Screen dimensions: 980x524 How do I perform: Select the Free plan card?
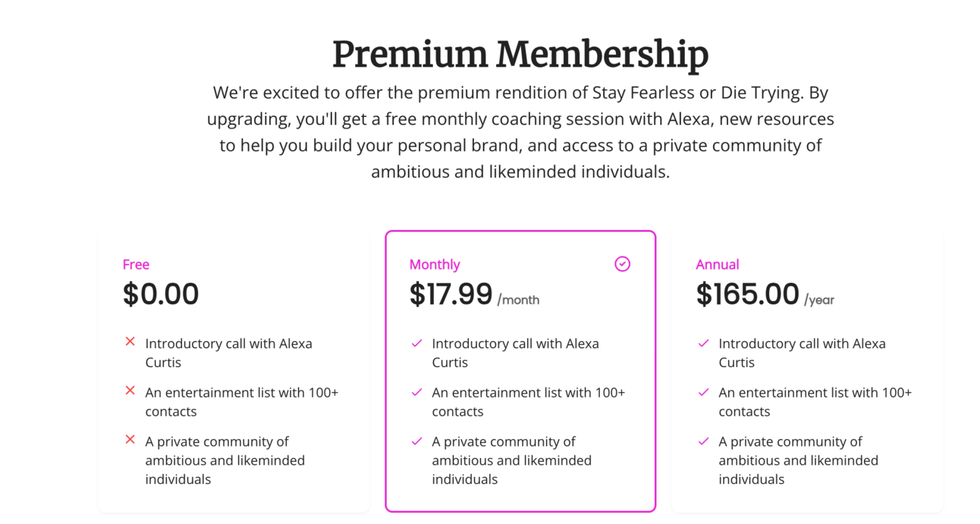tap(234, 372)
